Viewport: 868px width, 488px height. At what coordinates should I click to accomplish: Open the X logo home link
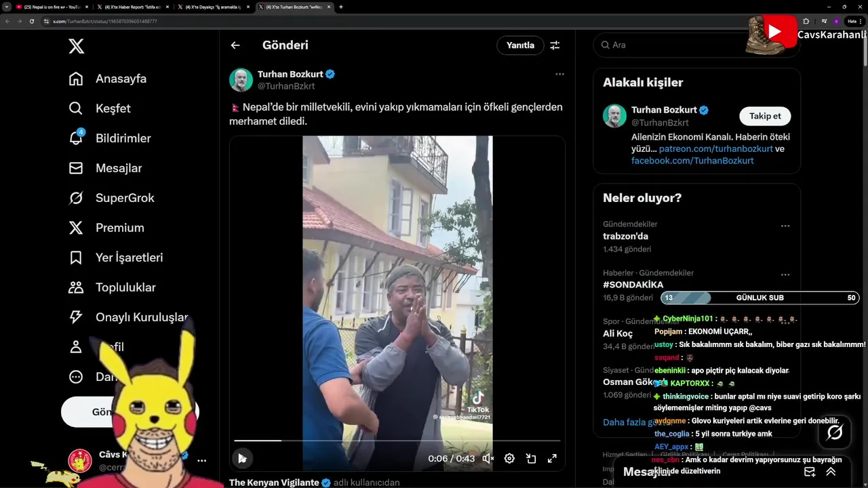click(x=76, y=46)
